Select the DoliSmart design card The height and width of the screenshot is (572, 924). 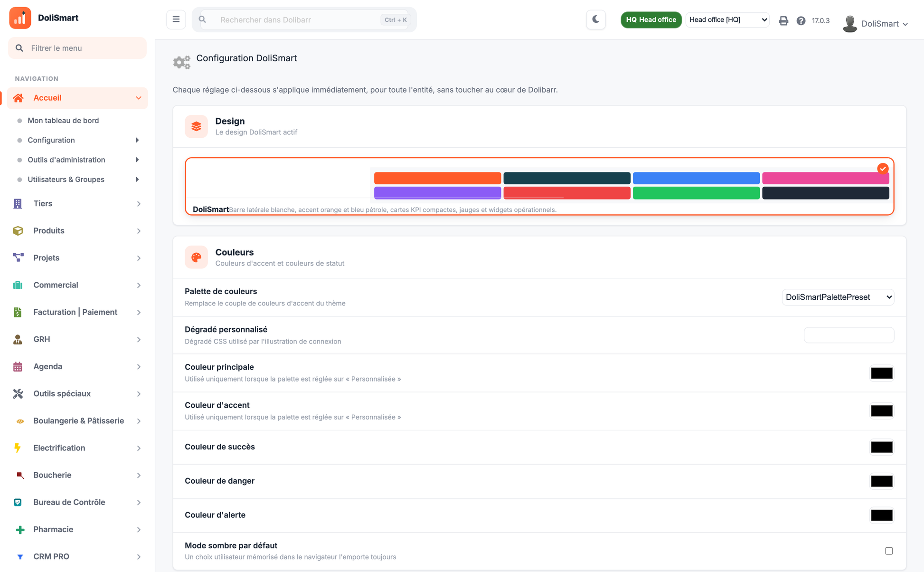click(539, 186)
